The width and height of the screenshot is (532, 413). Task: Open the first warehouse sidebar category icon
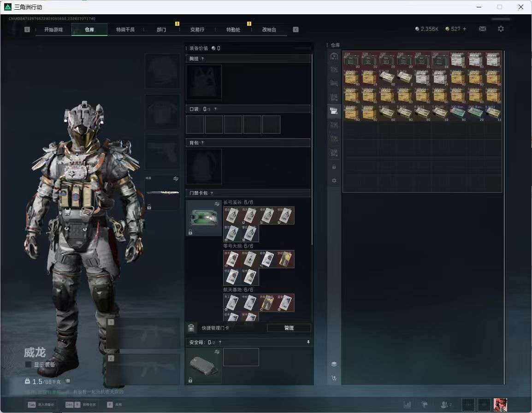[334, 56]
